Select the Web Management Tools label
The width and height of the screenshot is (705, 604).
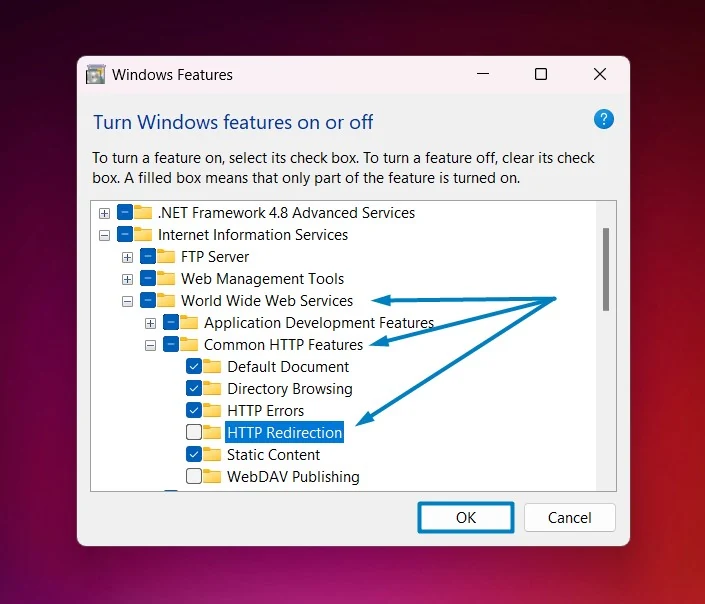263,278
